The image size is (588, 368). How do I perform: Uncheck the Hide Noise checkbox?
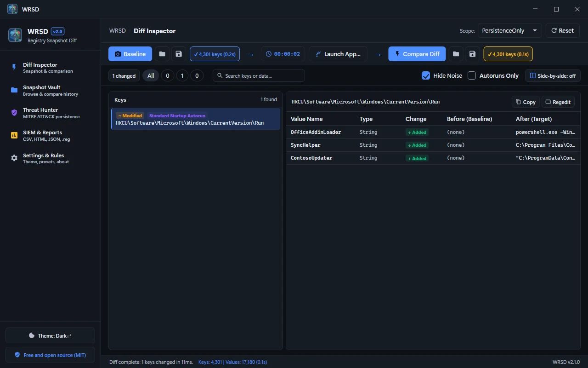click(x=426, y=75)
